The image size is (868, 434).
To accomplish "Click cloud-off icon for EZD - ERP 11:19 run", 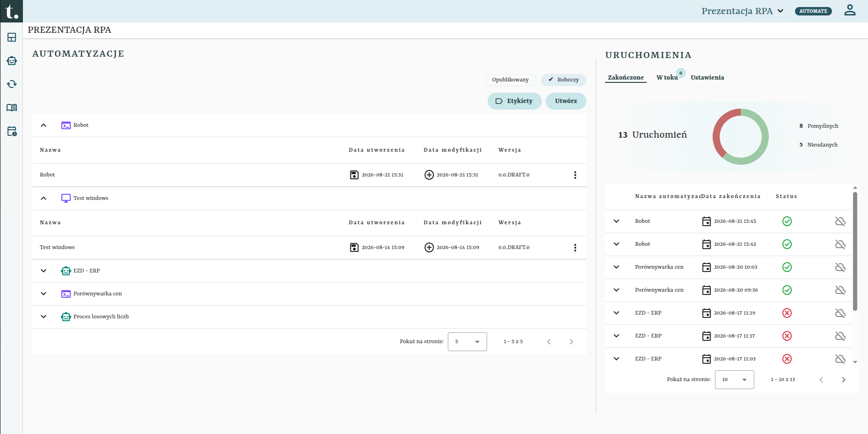I will [840, 313].
